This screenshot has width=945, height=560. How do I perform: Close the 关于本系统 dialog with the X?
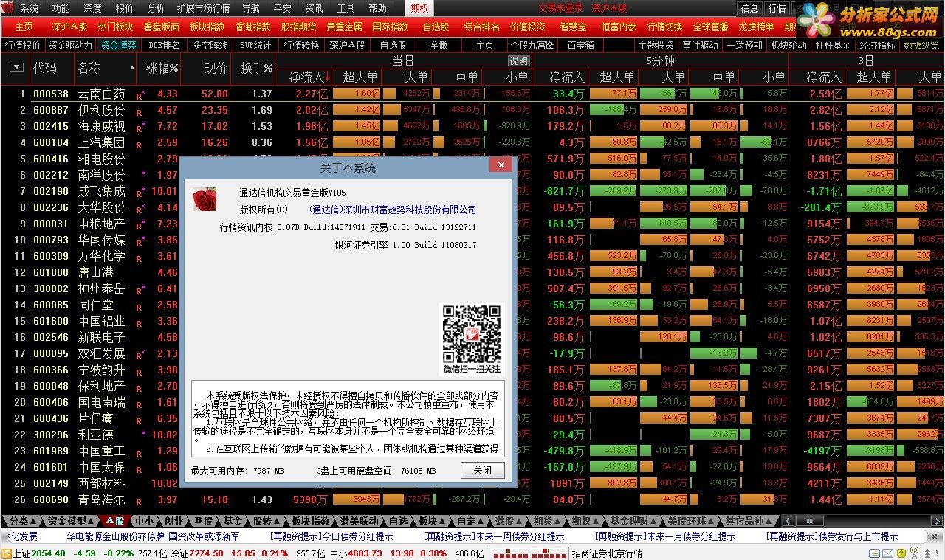tap(501, 165)
